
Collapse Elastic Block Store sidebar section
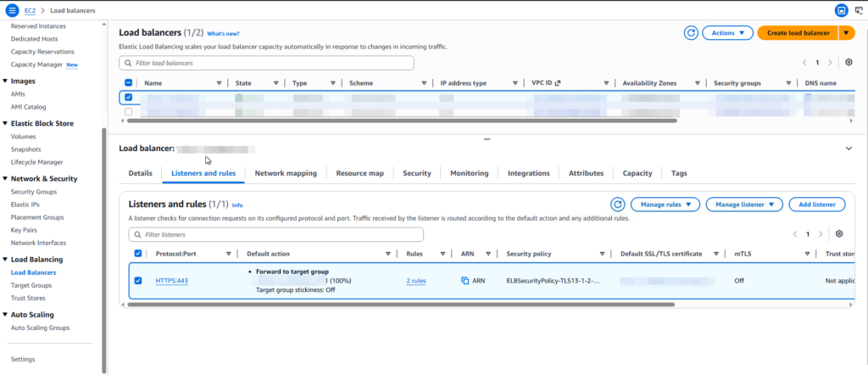point(5,123)
